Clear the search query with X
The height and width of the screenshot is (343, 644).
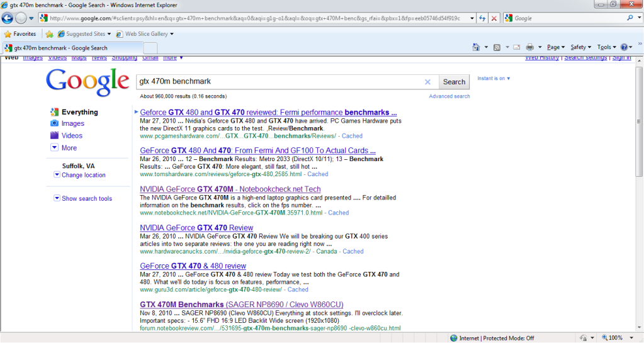427,82
